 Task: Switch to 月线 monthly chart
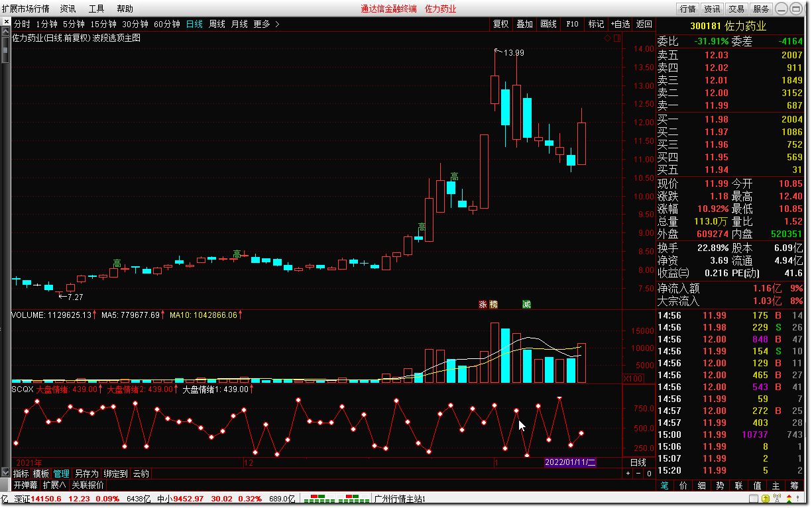coord(239,24)
